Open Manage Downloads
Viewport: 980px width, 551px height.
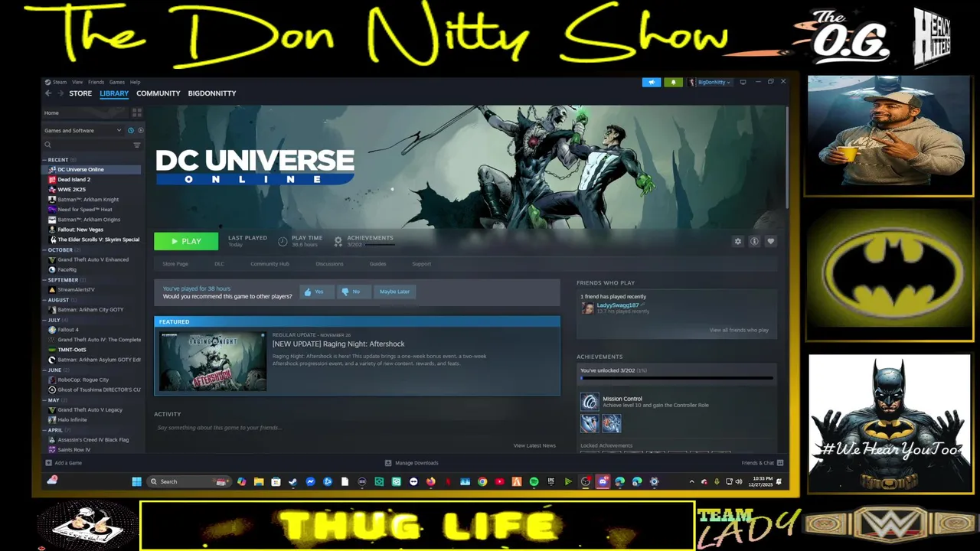pos(412,463)
